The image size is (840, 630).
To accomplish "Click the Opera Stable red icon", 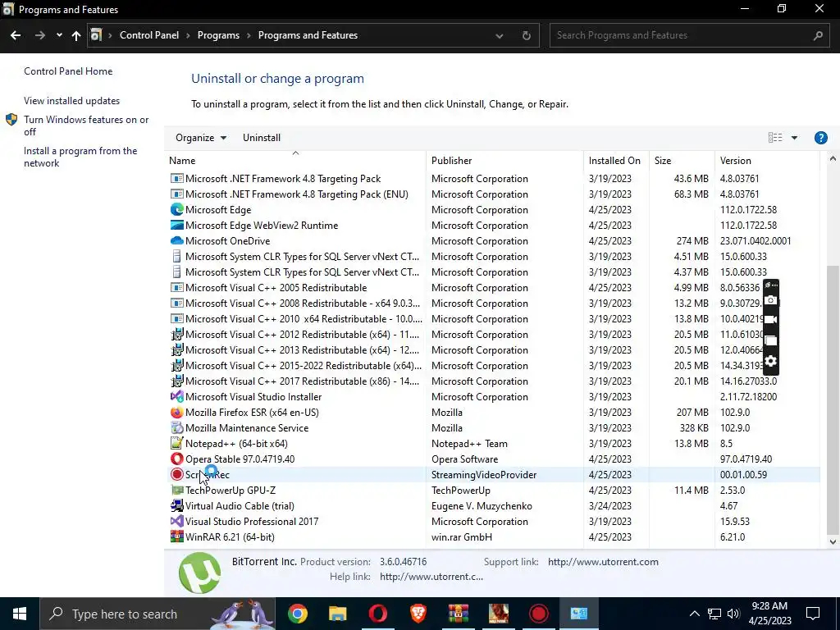I will (x=177, y=459).
